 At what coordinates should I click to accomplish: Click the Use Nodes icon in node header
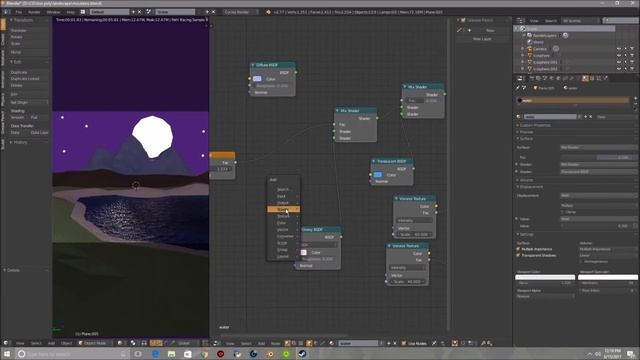point(404,343)
